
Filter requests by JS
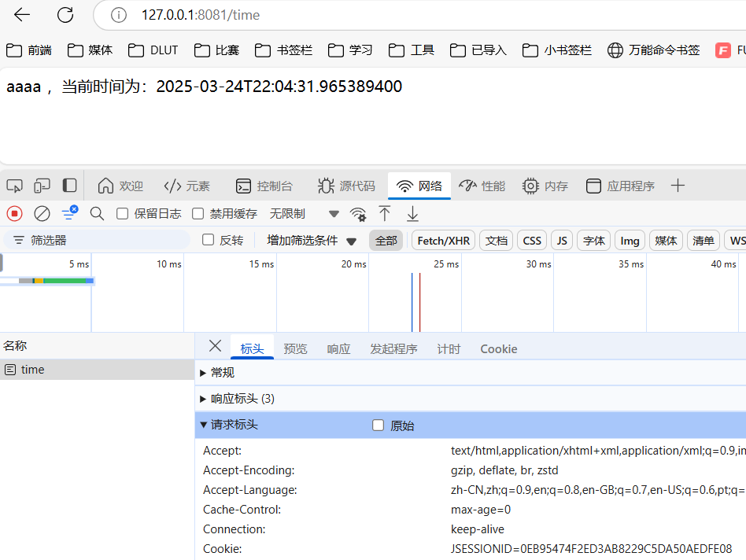[562, 241]
